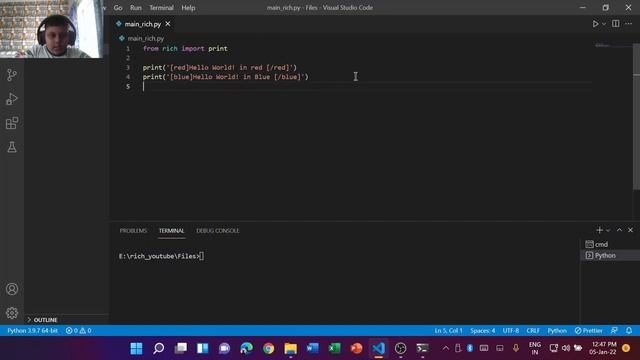The image size is (640, 360).
Task: Open volume control in system tray
Action: tap(566, 348)
